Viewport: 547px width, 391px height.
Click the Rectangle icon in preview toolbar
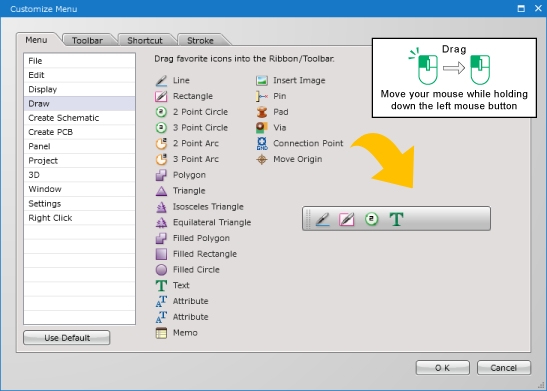coord(347,219)
